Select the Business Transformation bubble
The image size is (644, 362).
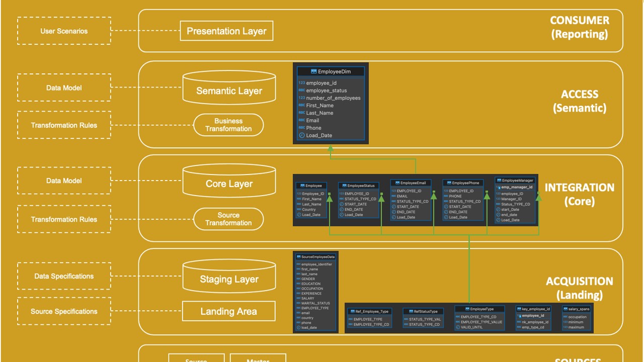tap(228, 125)
